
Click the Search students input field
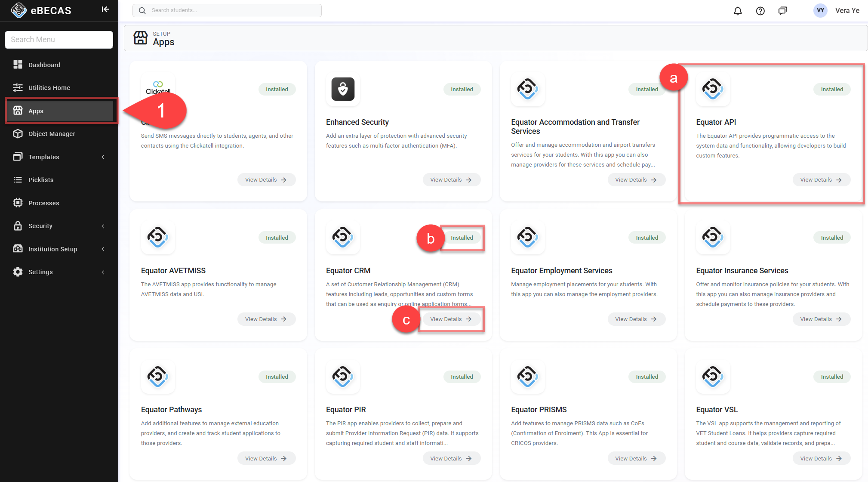pos(227,10)
